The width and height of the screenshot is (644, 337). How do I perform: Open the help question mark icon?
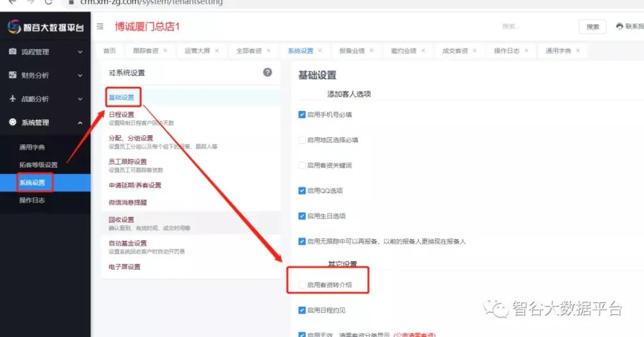click(x=267, y=72)
